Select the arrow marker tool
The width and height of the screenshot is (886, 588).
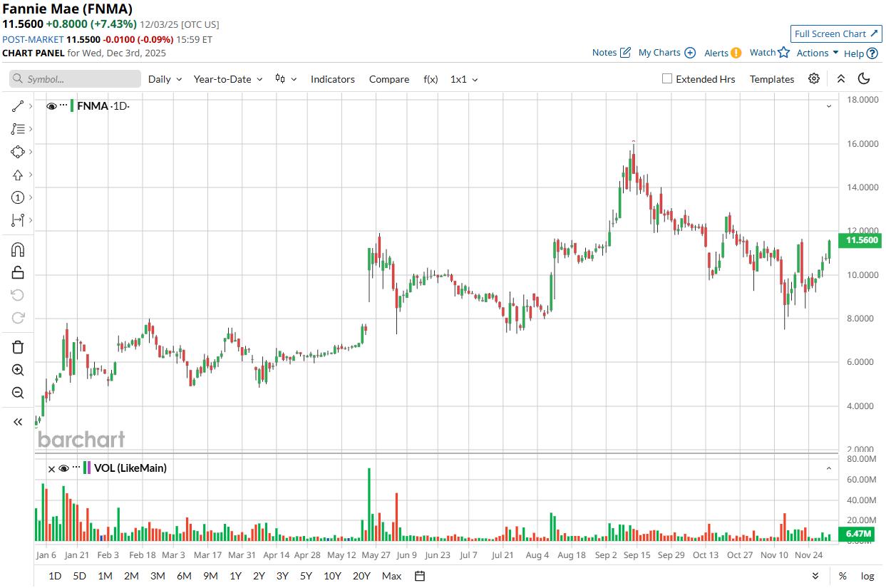pyautogui.click(x=18, y=175)
